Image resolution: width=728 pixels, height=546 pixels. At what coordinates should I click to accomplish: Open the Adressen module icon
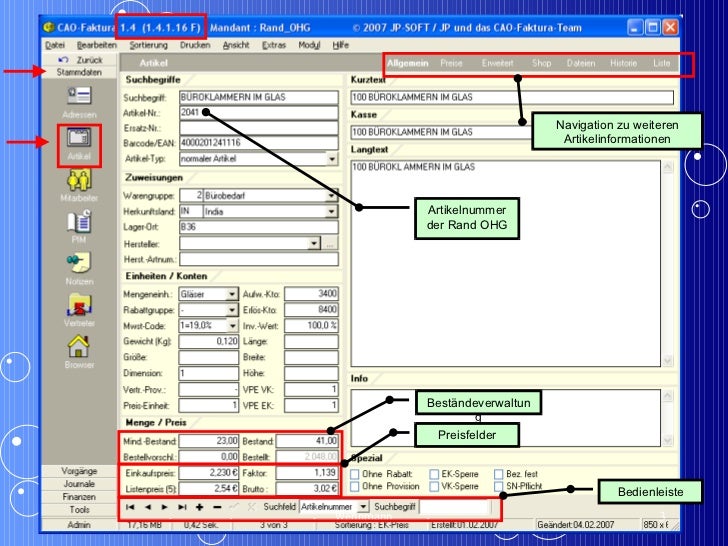[79, 96]
